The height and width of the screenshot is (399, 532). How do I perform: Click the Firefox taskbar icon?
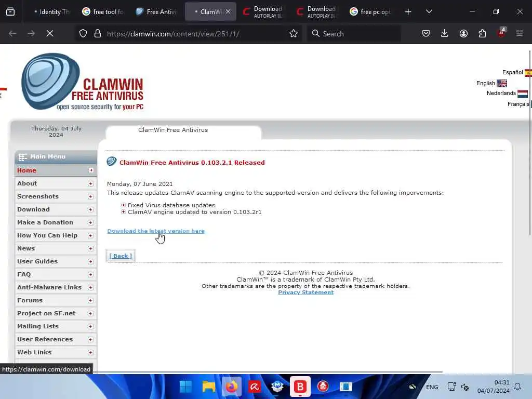(232, 387)
